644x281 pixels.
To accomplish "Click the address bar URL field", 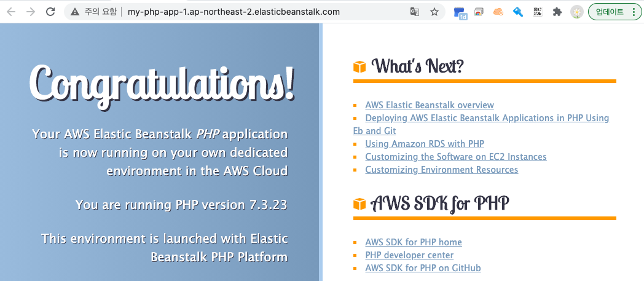I will tap(254, 12).
